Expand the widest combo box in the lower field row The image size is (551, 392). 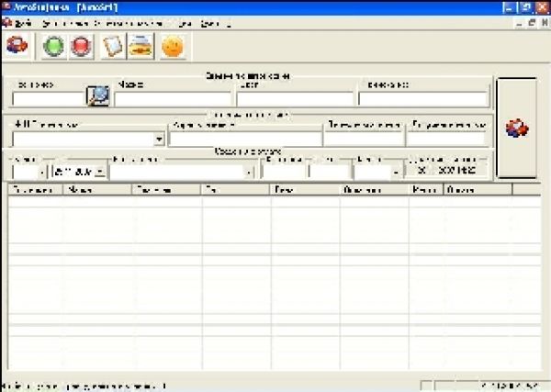(x=249, y=172)
